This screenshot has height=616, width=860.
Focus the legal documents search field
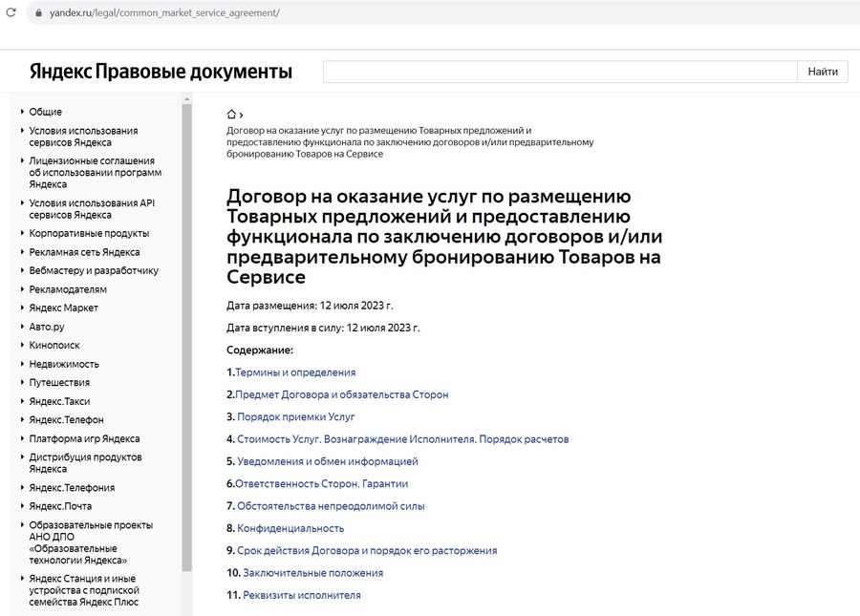click(x=560, y=72)
